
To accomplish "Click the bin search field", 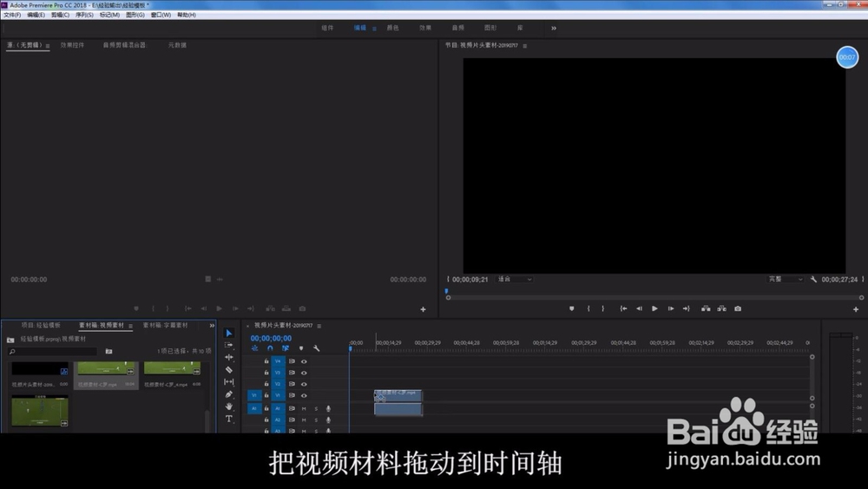I will 53,351.
